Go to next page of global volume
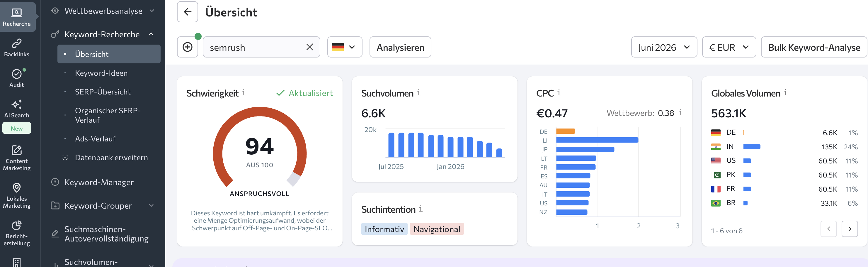This screenshot has height=267, width=868. coord(850,229)
